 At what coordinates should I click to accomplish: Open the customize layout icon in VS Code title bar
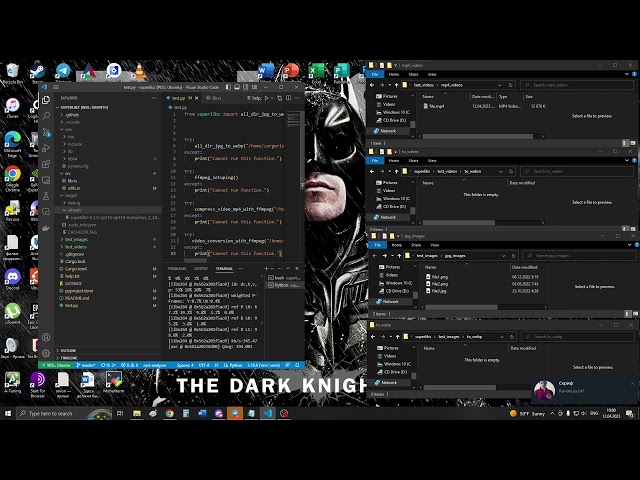[255, 87]
